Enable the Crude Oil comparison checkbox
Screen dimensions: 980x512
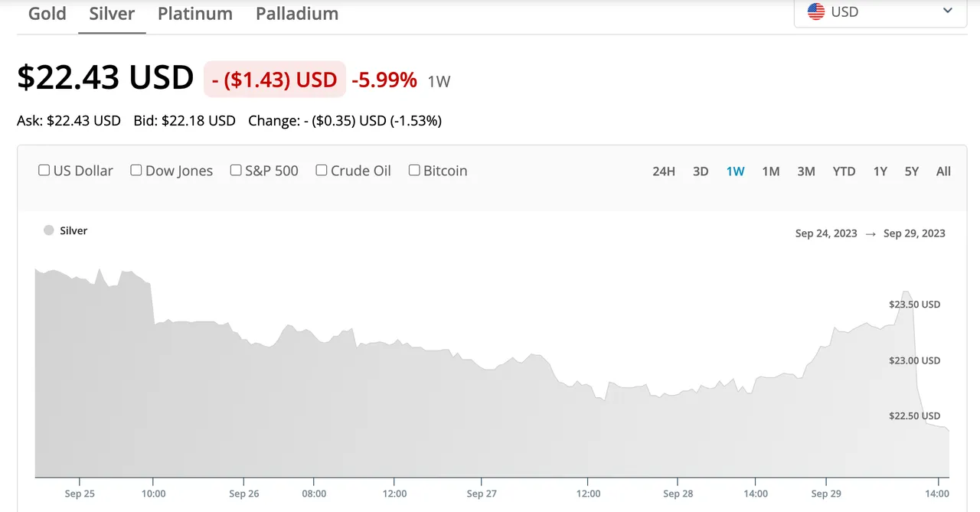tap(322, 171)
